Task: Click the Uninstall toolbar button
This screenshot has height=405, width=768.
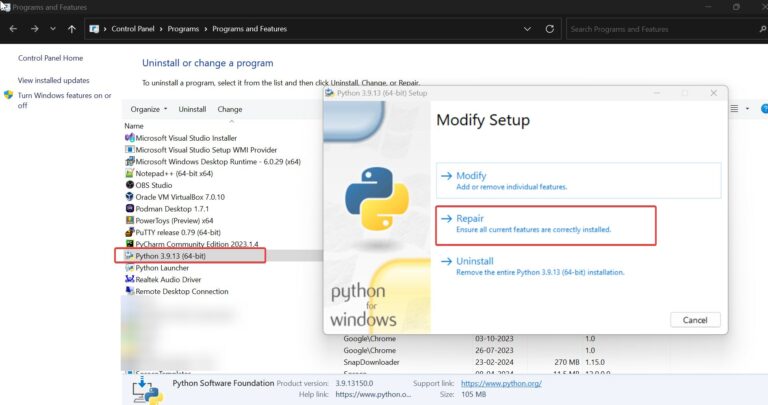Action: tap(192, 109)
